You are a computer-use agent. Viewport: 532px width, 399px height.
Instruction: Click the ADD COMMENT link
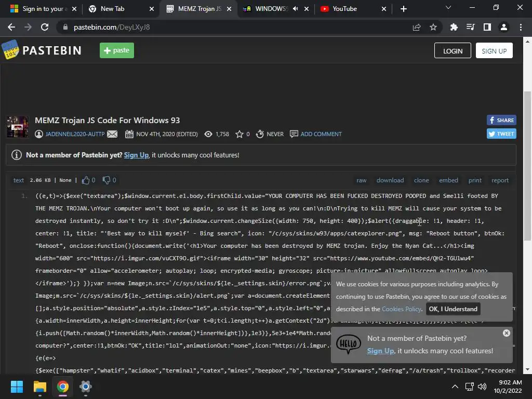coord(321,134)
